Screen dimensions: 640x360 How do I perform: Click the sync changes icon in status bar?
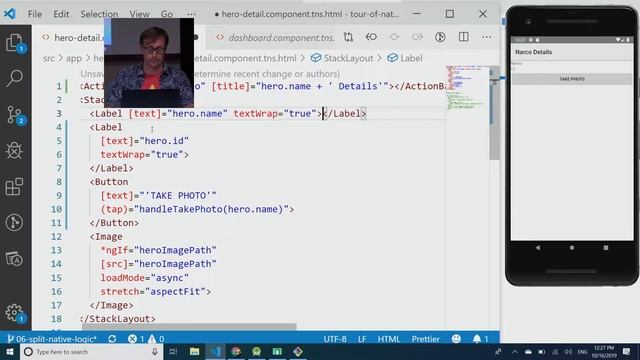[112, 339]
